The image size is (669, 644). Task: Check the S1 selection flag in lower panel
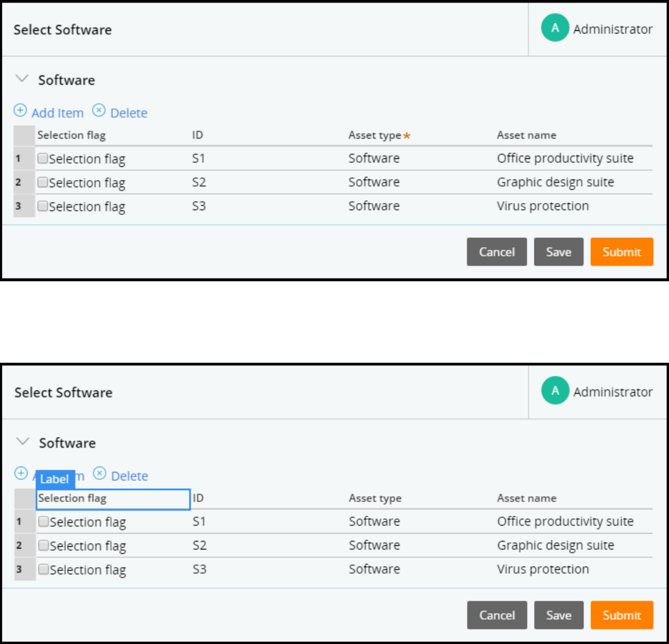pos(43,521)
